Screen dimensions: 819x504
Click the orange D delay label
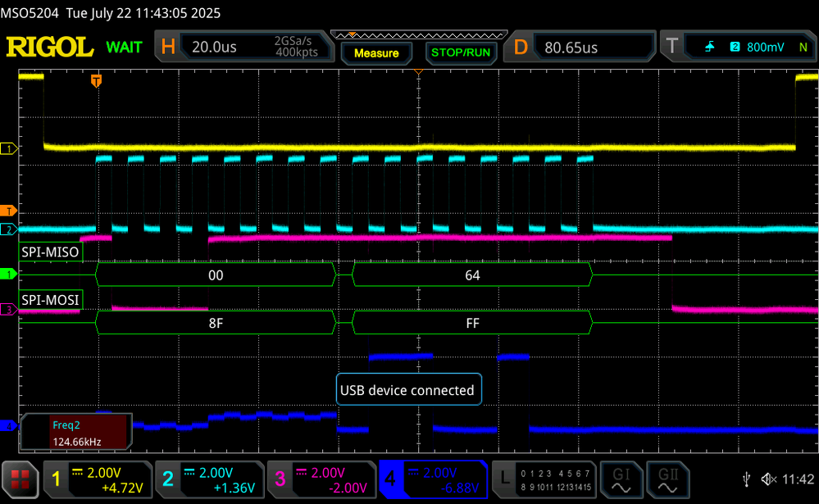pos(521,48)
